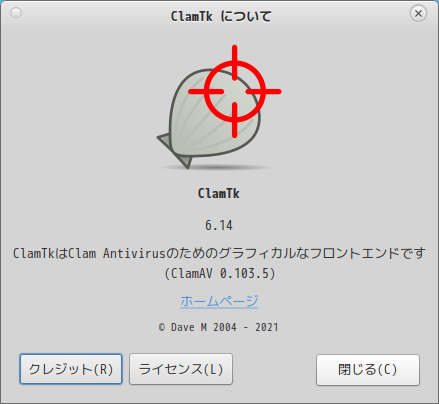Screen dimensions: 439x404
Task: Click the ClamAV 0.103.5 version text
Action: coord(220,274)
